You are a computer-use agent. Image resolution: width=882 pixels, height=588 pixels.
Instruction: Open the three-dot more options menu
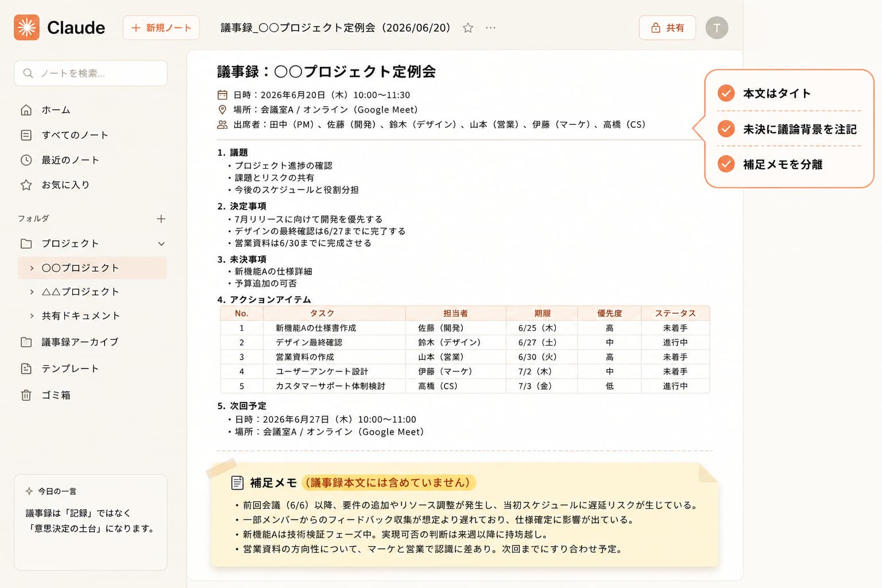(x=490, y=28)
